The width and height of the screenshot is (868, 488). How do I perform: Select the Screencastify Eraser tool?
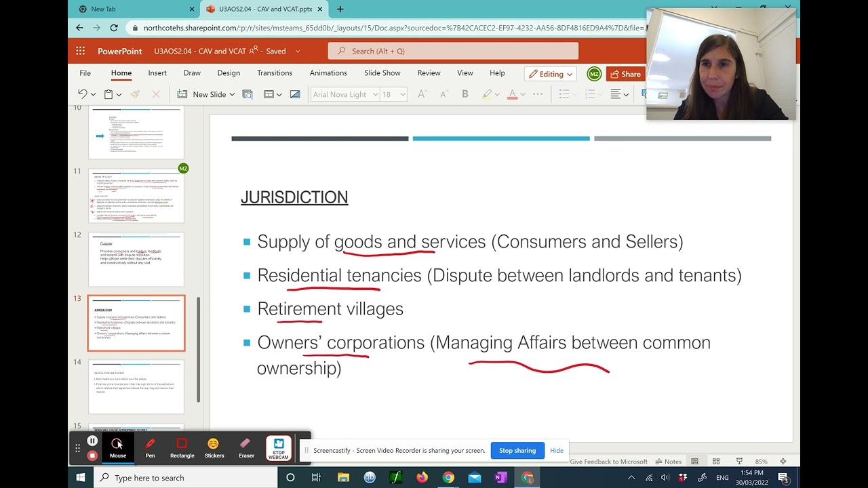coord(246,447)
